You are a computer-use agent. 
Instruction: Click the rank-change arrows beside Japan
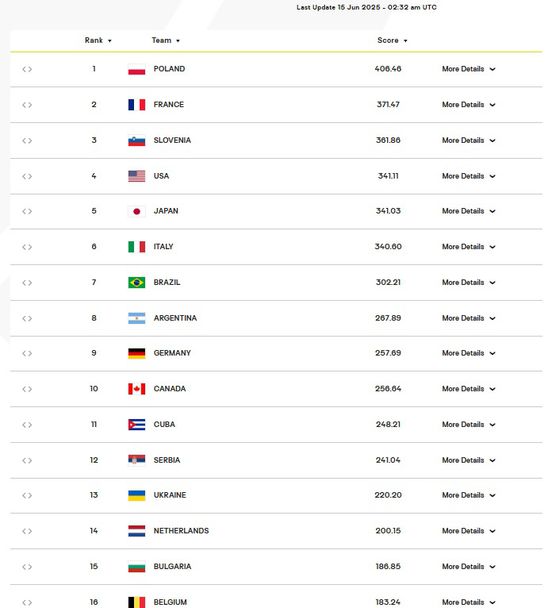click(x=27, y=211)
